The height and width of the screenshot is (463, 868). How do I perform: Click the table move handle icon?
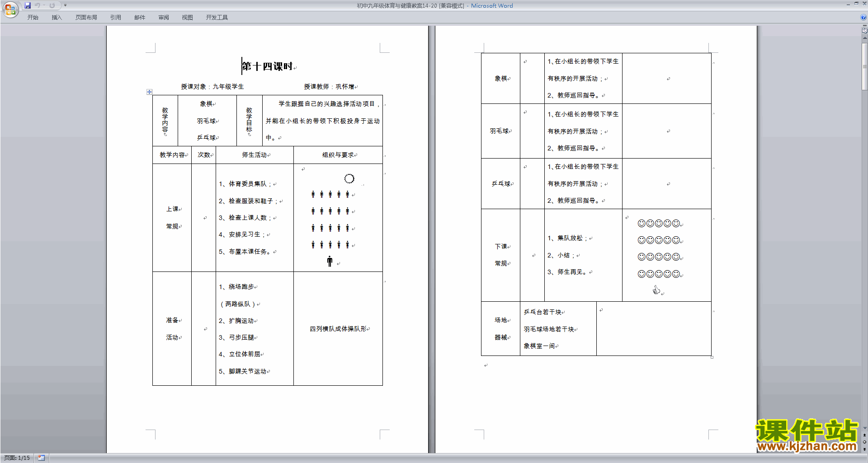[149, 92]
